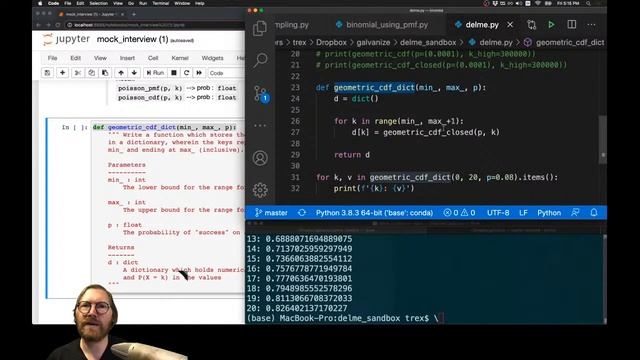Close the delme.py tab

point(510,25)
